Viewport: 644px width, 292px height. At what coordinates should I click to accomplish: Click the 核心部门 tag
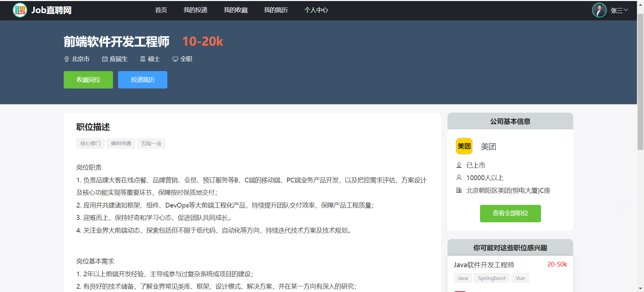[x=91, y=143]
